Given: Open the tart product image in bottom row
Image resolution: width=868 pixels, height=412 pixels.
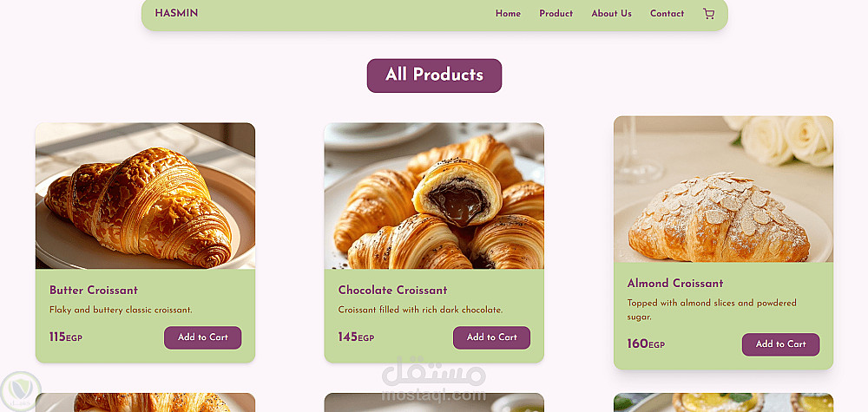Looking at the screenshot, I should (723, 402).
